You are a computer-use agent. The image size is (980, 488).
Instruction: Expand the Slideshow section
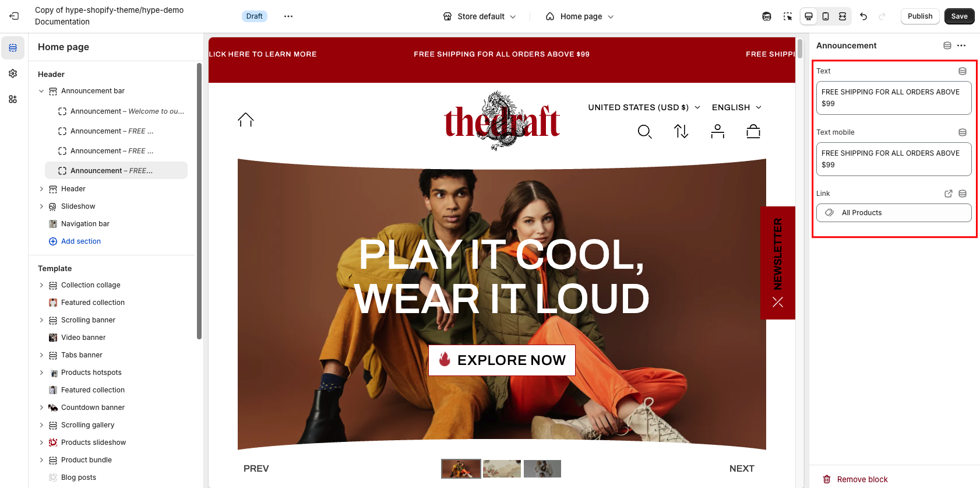(41, 206)
